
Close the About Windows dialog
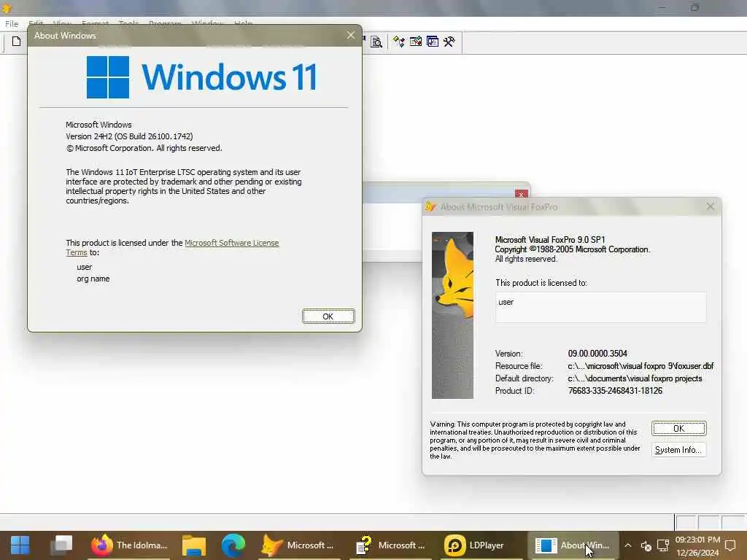point(351,35)
